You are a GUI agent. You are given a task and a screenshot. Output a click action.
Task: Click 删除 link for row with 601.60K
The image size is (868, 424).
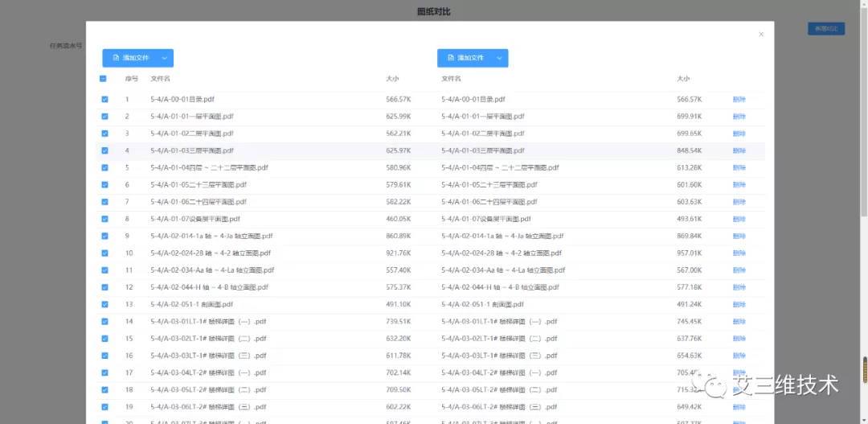click(739, 185)
